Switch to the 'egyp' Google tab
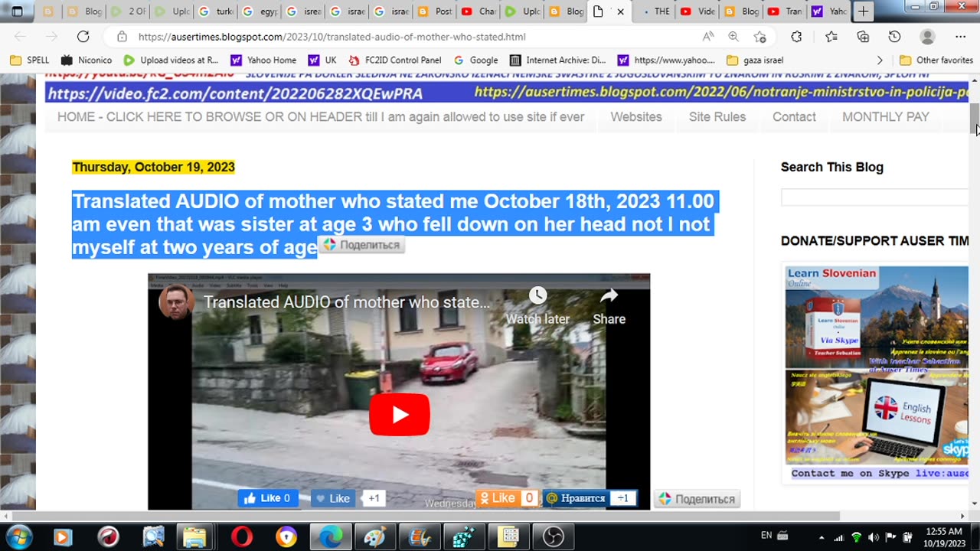The image size is (980, 551). [259, 11]
